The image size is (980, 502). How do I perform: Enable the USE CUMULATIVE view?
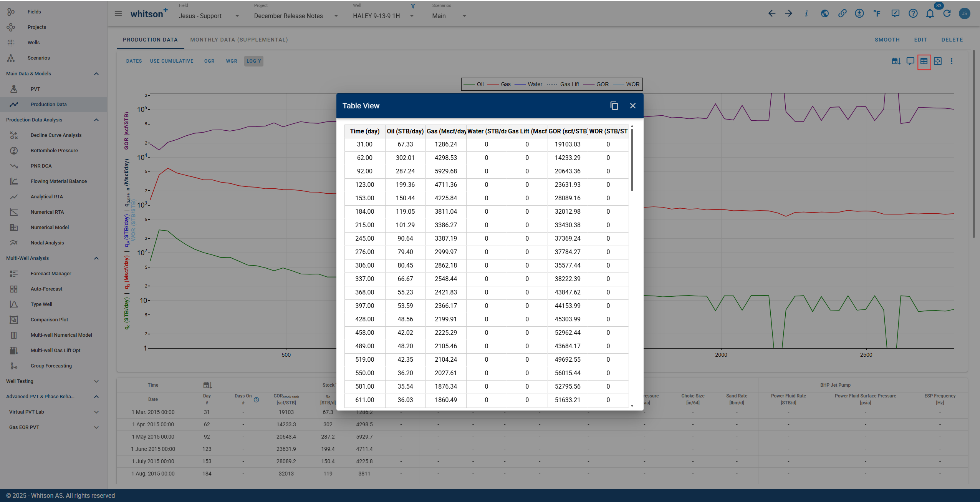[171, 61]
